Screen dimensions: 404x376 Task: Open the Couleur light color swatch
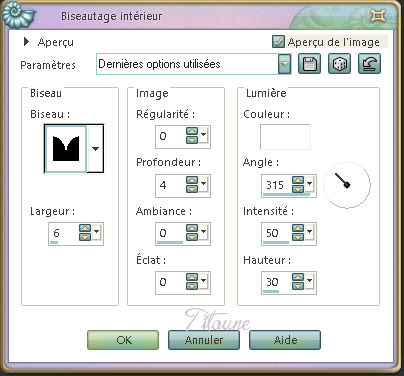285,137
